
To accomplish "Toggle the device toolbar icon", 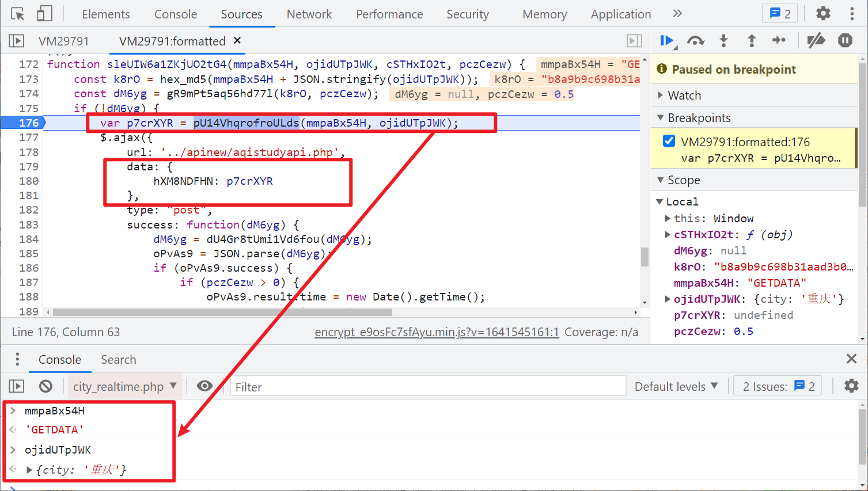I will tap(44, 14).
